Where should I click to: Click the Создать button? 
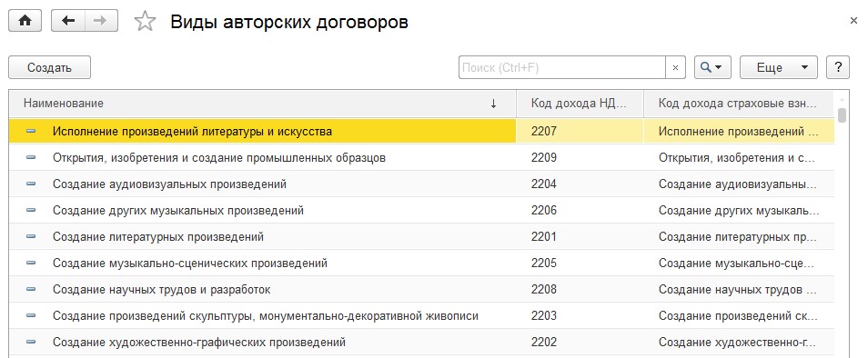click(50, 67)
